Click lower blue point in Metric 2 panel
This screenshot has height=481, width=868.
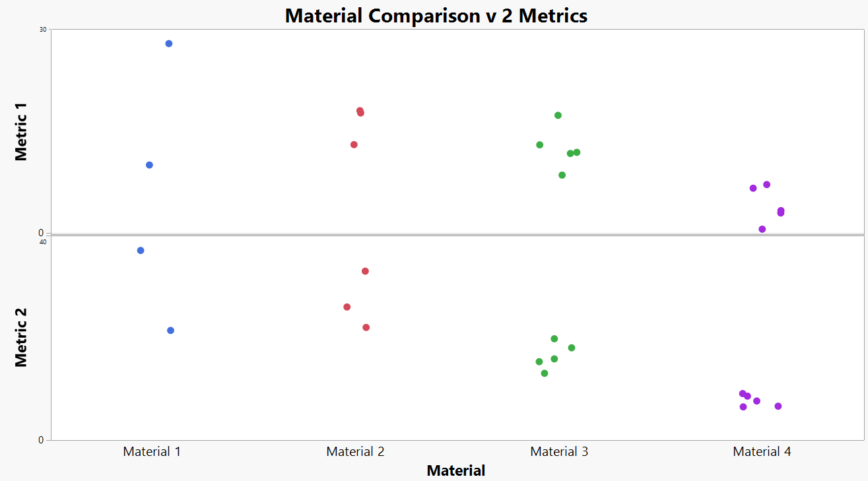(x=170, y=331)
